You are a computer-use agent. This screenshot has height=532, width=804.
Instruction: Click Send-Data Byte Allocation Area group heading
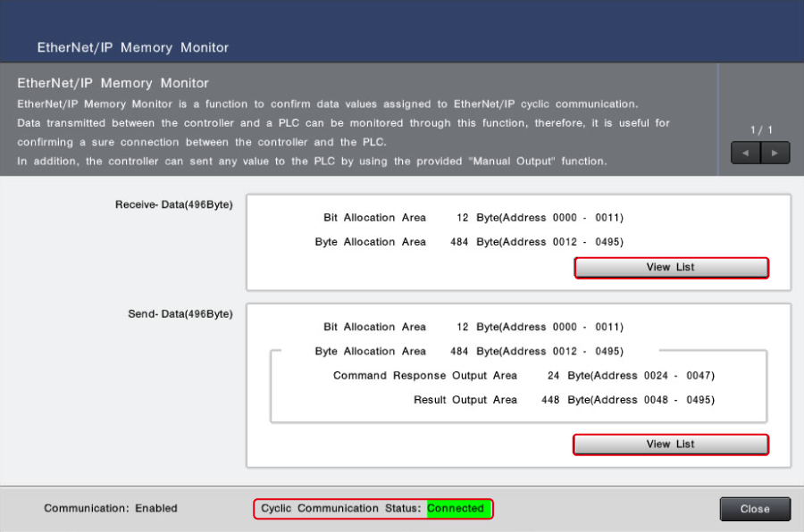(x=469, y=352)
